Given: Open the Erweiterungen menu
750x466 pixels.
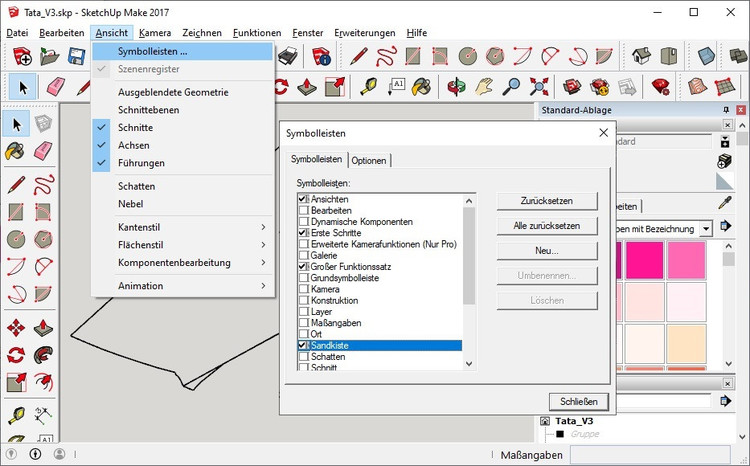Looking at the screenshot, I should click(364, 33).
